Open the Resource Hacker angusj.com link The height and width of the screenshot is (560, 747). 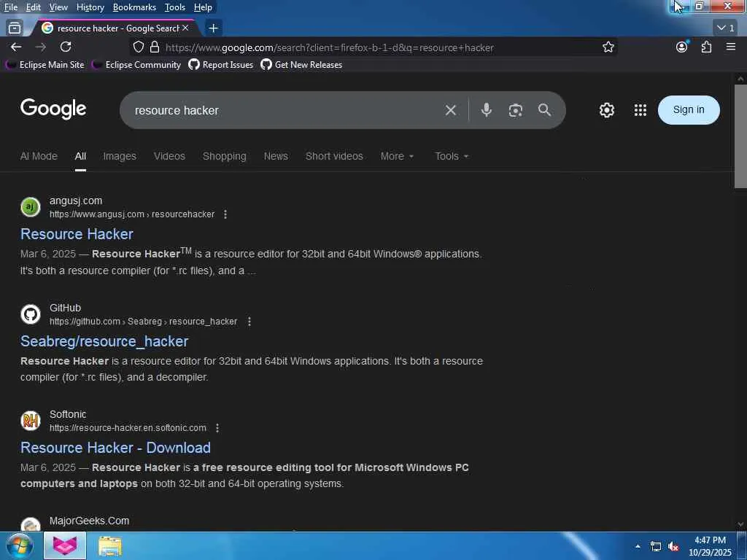[x=77, y=234]
